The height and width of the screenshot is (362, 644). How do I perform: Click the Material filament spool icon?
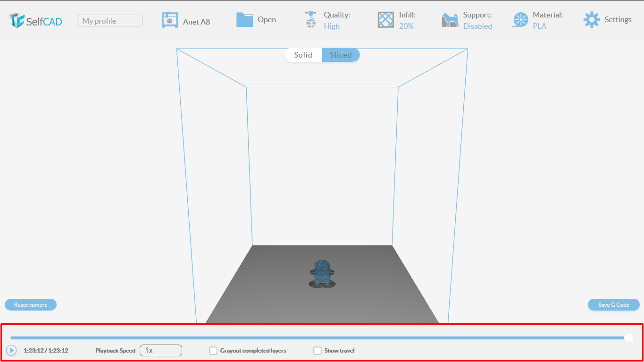click(520, 20)
